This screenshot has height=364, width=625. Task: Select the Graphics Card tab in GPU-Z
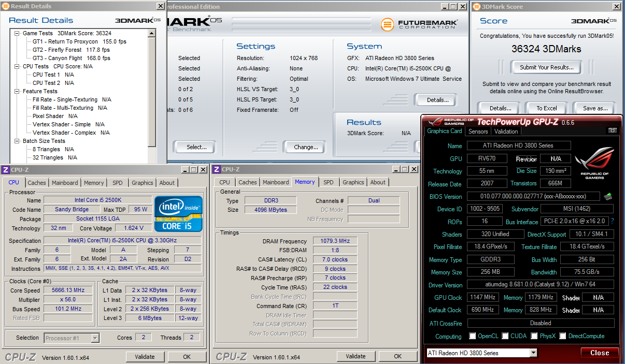coord(445,131)
